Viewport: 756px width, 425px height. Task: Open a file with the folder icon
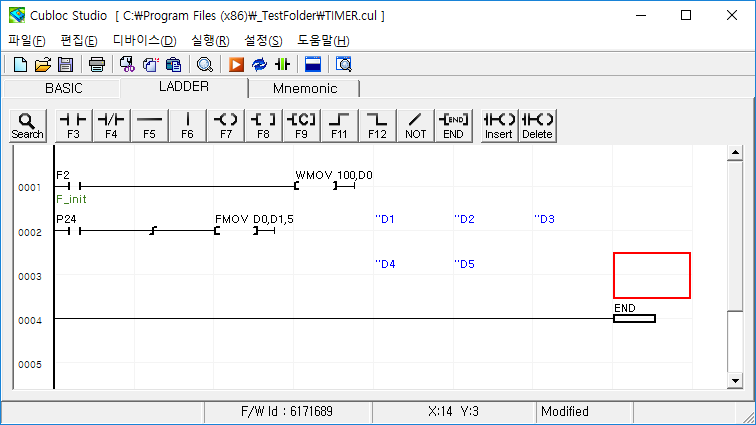coord(42,64)
